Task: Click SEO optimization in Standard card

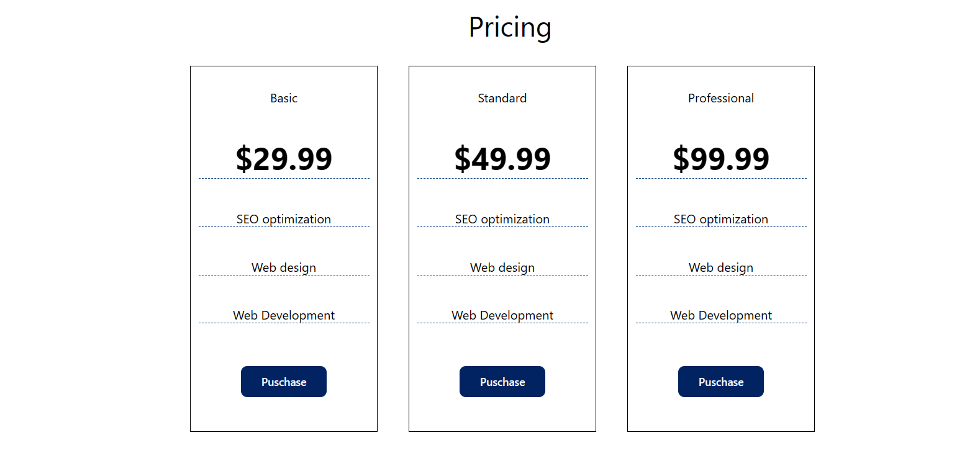Action: 502,219
